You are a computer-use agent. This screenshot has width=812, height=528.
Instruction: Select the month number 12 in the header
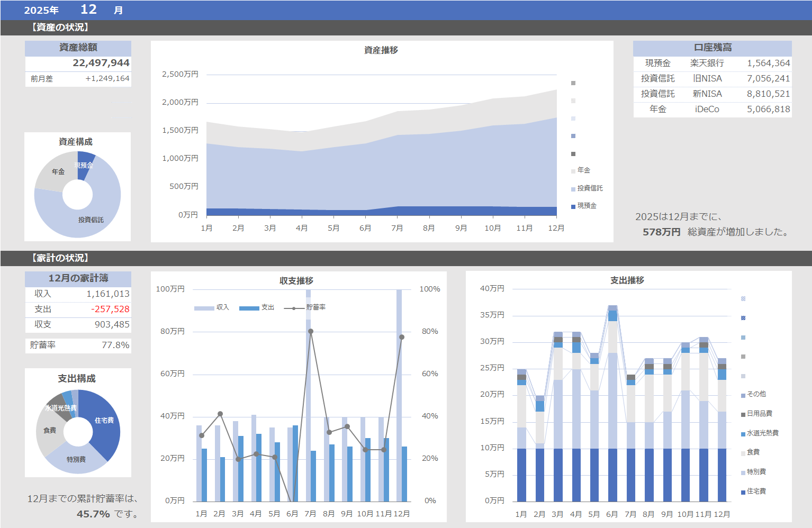pyautogui.click(x=88, y=10)
